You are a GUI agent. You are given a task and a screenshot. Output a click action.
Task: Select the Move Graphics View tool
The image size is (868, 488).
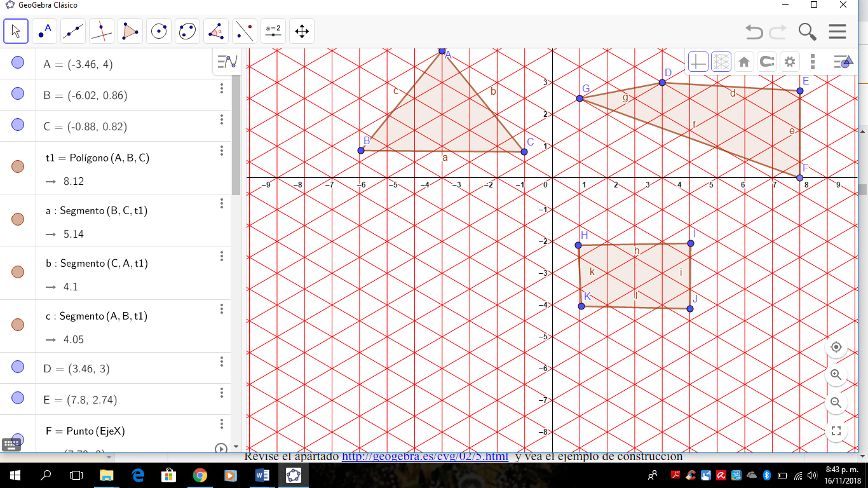click(x=301, y=30)
